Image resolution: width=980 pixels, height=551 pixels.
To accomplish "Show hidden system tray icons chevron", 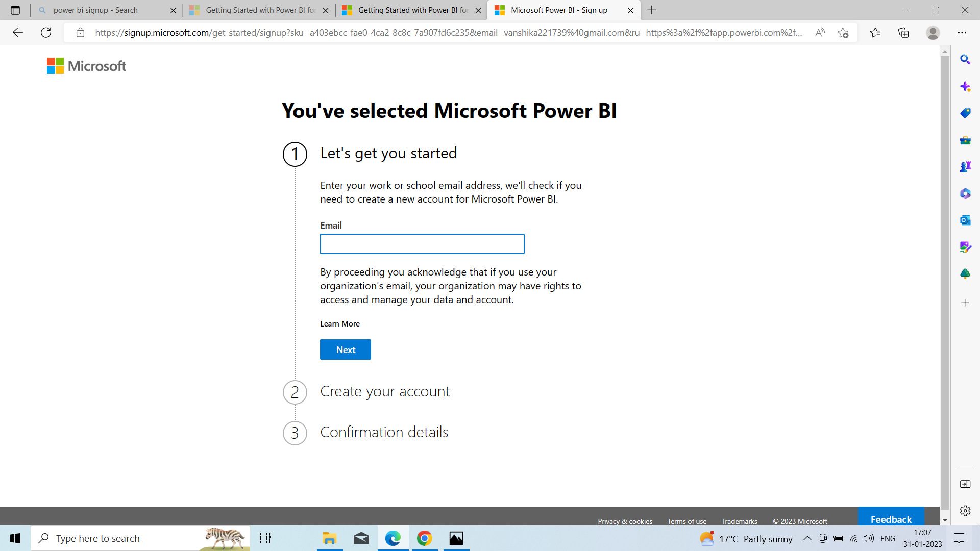I will (x=807, y=538).
